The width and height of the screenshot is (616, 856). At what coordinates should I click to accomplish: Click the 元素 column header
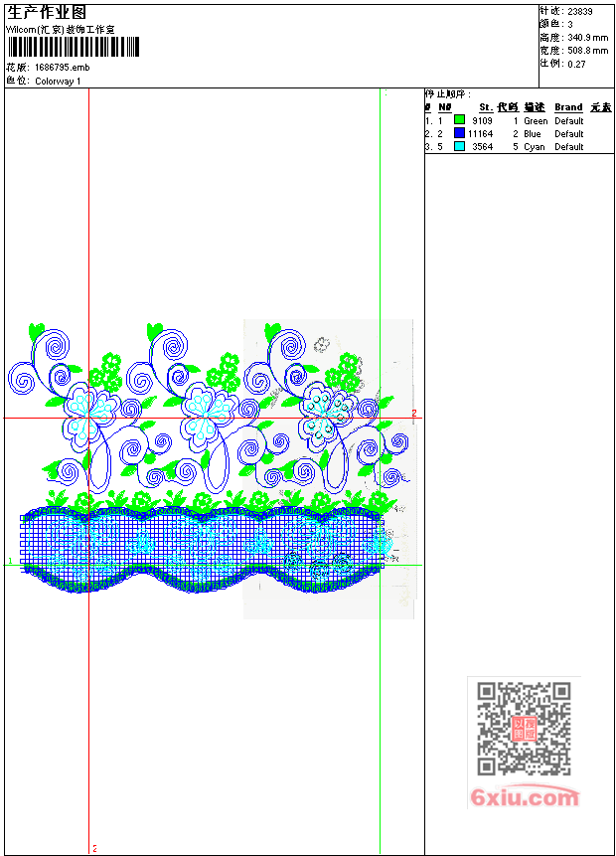coord(601,107)
